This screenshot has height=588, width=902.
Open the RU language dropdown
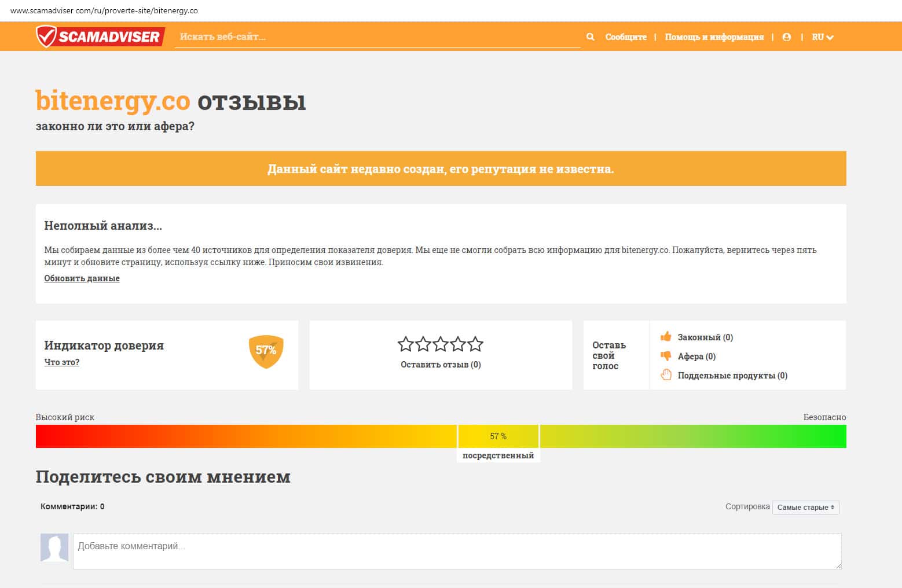click(x=822, y=37)
